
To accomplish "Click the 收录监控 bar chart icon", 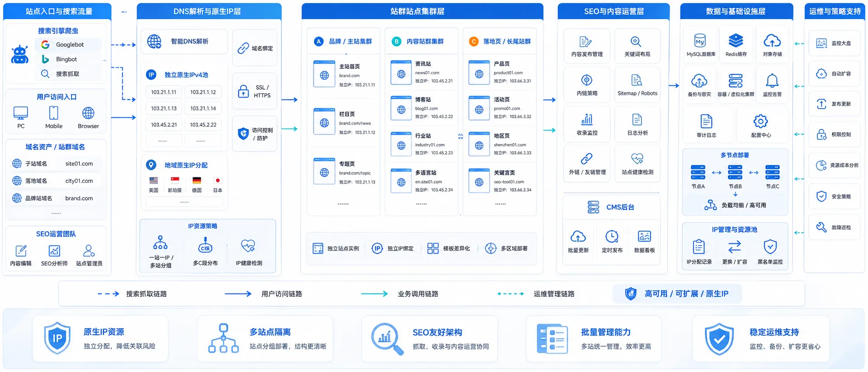I will 587,120.
